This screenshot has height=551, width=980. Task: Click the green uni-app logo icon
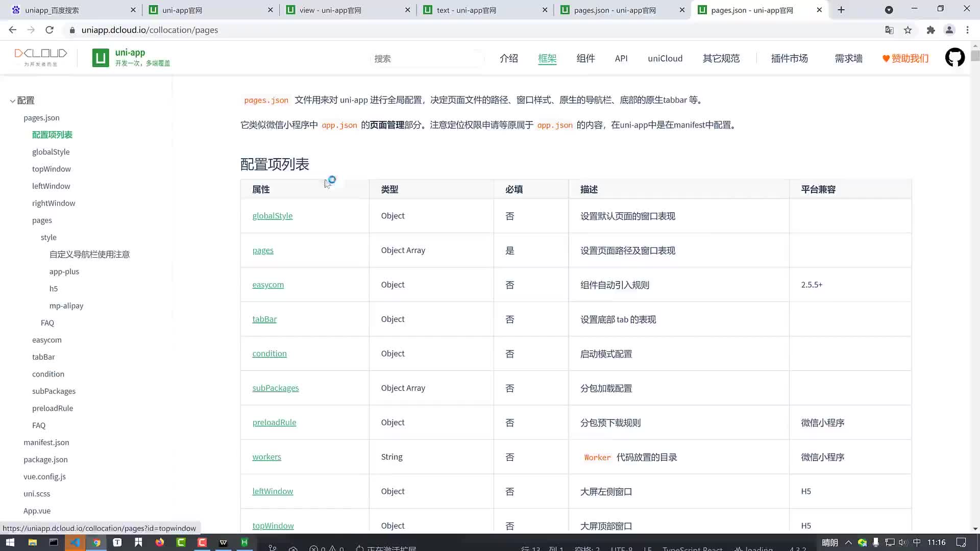(x=101, y=58)
